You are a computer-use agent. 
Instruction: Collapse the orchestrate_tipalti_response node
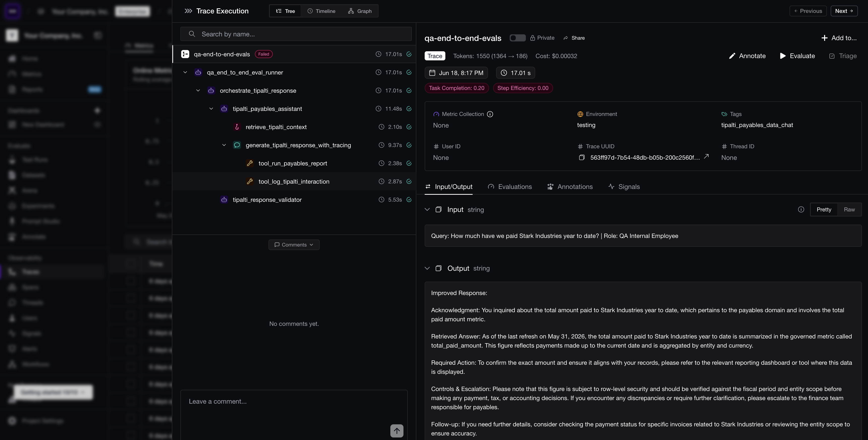click(x=198, y=90)
